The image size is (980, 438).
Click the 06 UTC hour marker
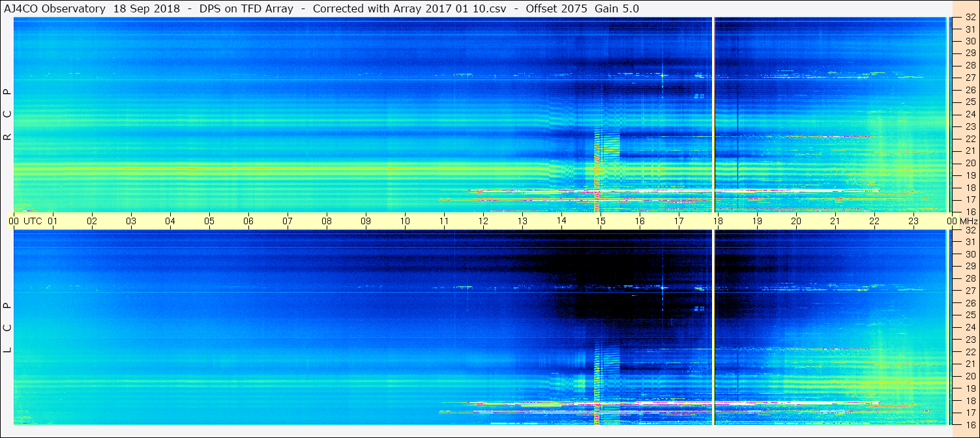click(x=248, y=222)
